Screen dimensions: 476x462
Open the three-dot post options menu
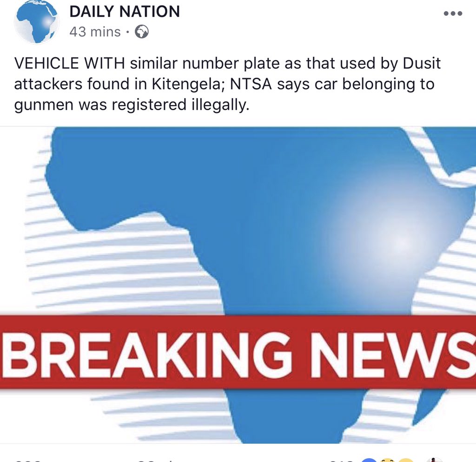tap(453, 13)
